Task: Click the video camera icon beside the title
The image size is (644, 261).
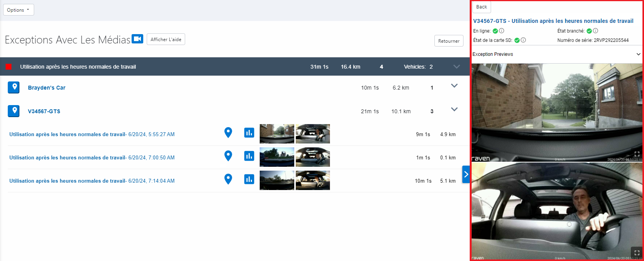Action: click(137, 39)
